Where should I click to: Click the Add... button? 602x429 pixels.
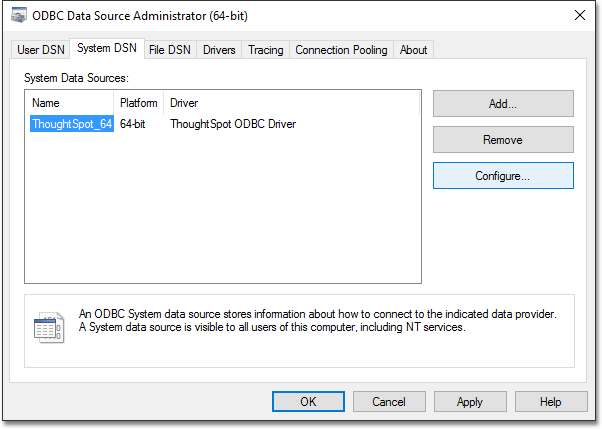pyautogui.click(x=503, y=103)
